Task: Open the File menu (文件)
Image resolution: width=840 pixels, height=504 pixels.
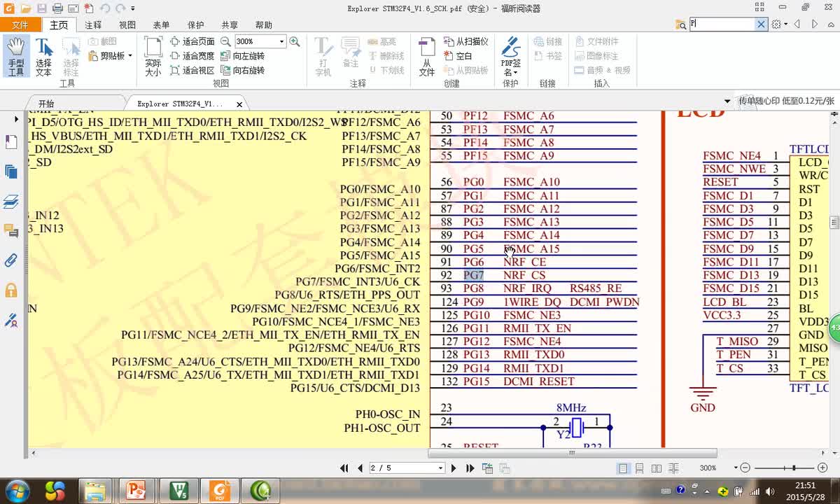Action: (x=20, y=24)
